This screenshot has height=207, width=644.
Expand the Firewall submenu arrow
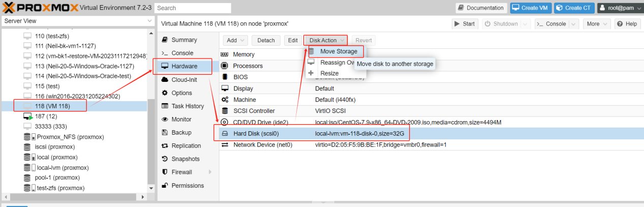coord(210,172)
